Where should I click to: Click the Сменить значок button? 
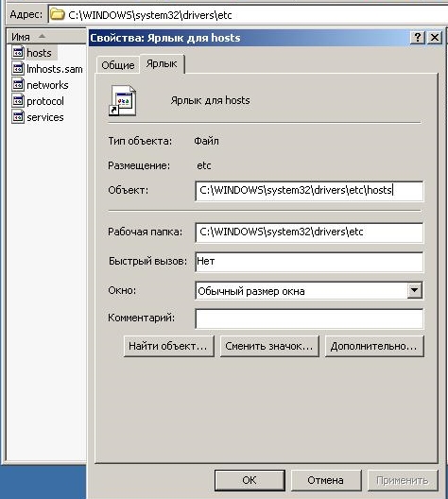[269, 346]
